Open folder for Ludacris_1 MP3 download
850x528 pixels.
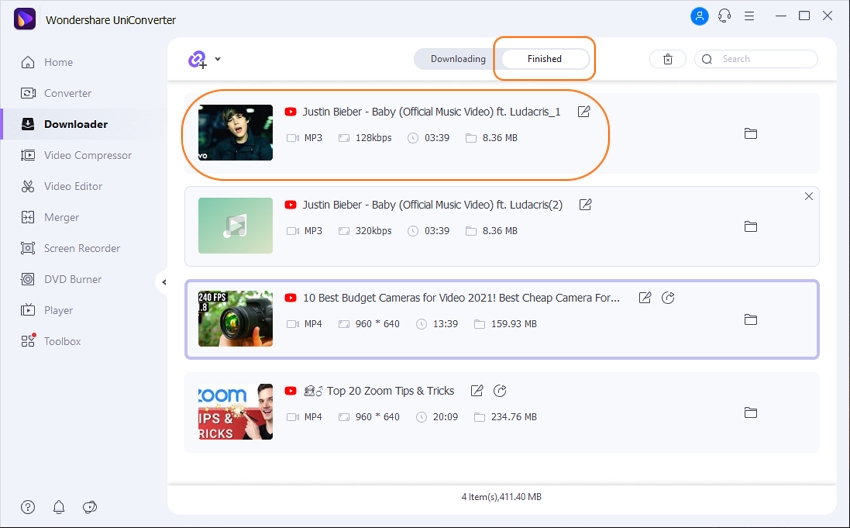750,134
